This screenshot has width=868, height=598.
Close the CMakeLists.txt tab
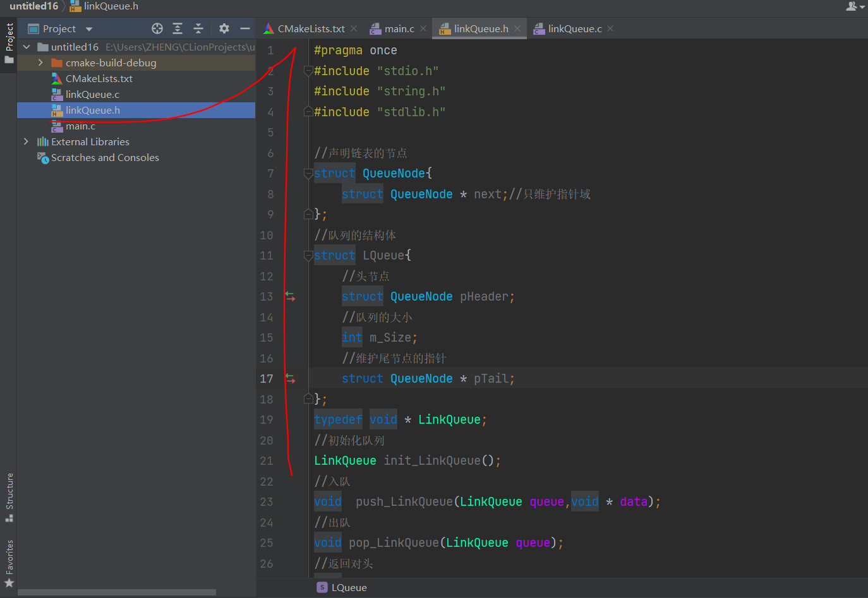point(354,28)
